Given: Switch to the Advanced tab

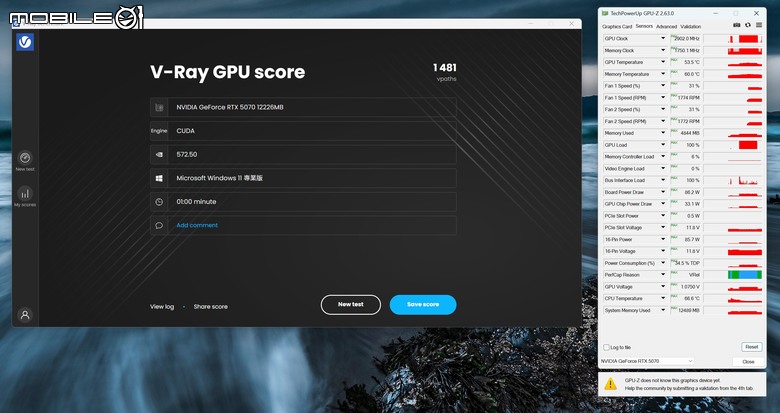Looking at the screenshot, I should click(x=666, y=26).
